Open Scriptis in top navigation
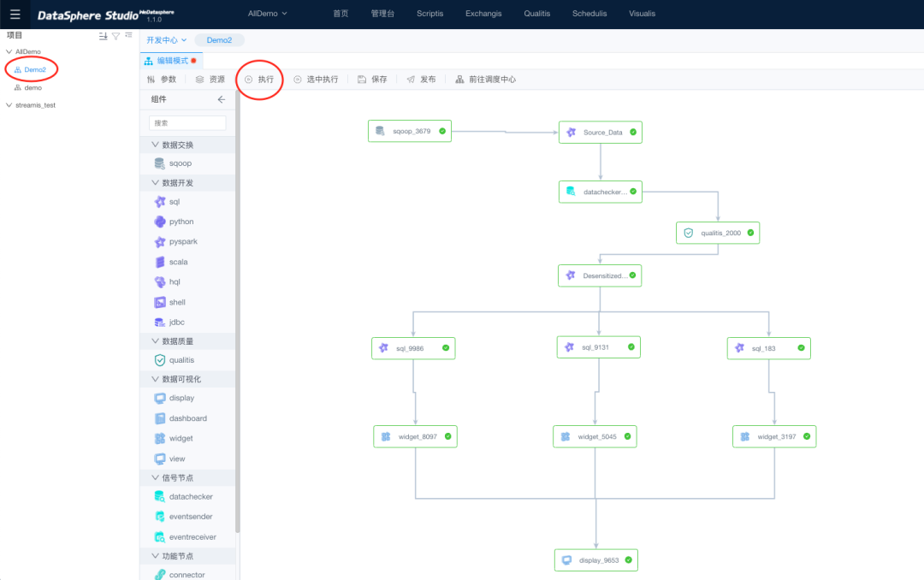Viewport: 924px width, 580px height. pyautogui.click(x=429, y=14)
